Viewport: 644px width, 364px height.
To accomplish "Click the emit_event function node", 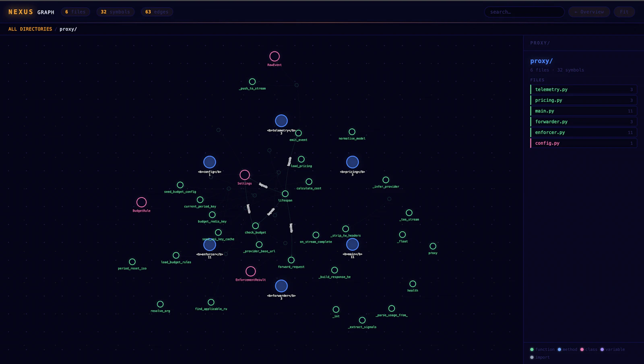I will 299,133.
